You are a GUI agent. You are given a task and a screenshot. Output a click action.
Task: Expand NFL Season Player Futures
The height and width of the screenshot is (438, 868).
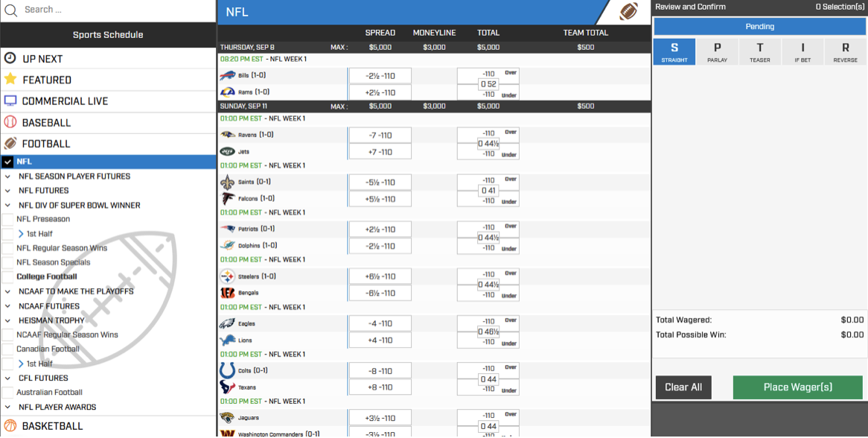[x=7, y=177]
